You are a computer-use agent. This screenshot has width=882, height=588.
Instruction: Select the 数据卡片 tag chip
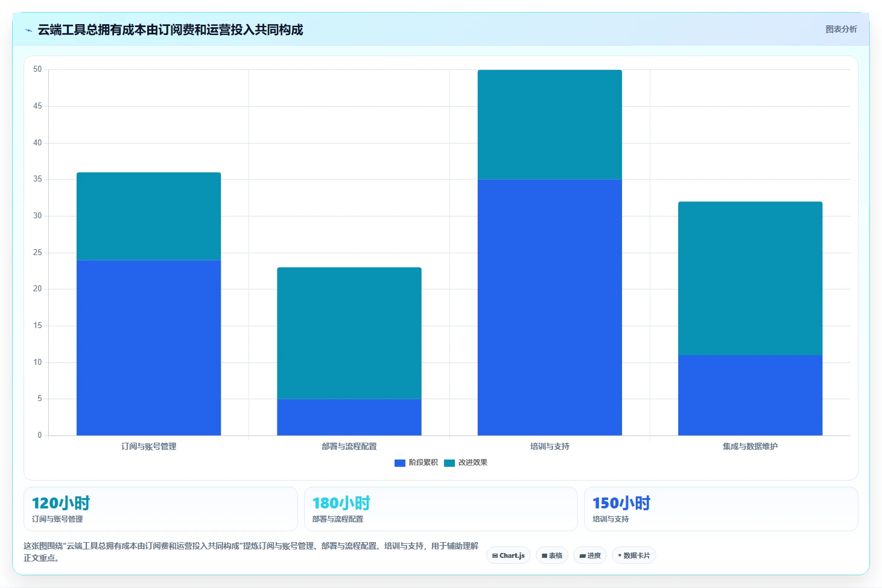pos(634,555)
